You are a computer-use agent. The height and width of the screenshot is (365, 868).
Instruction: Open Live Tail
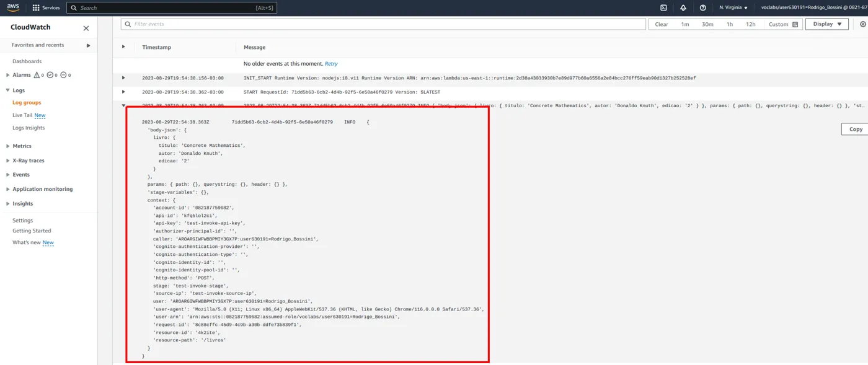(22, 115)
